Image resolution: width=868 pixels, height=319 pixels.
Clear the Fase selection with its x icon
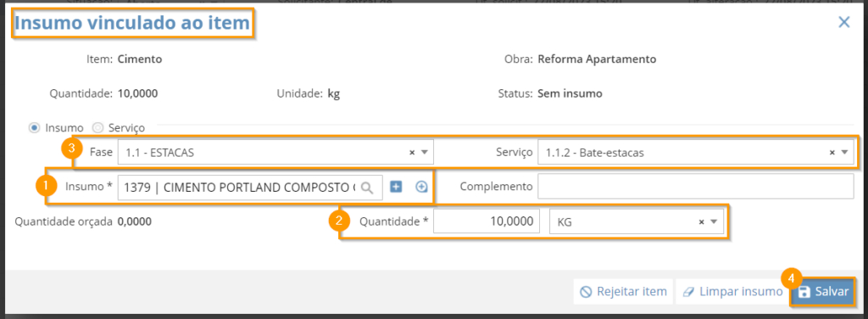tap(412, 153)
